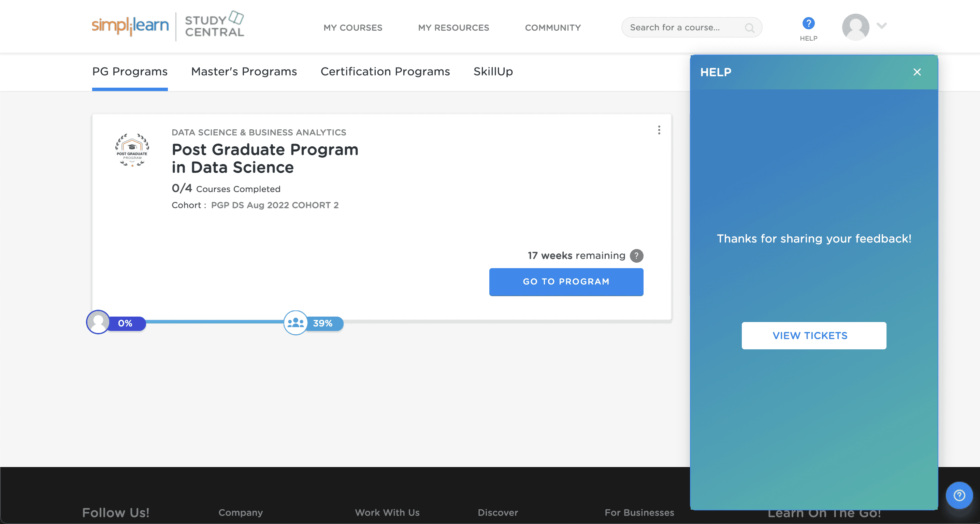The image size is (980, 524).
Task: Close the HELP panel
Action: click(917, 72)
